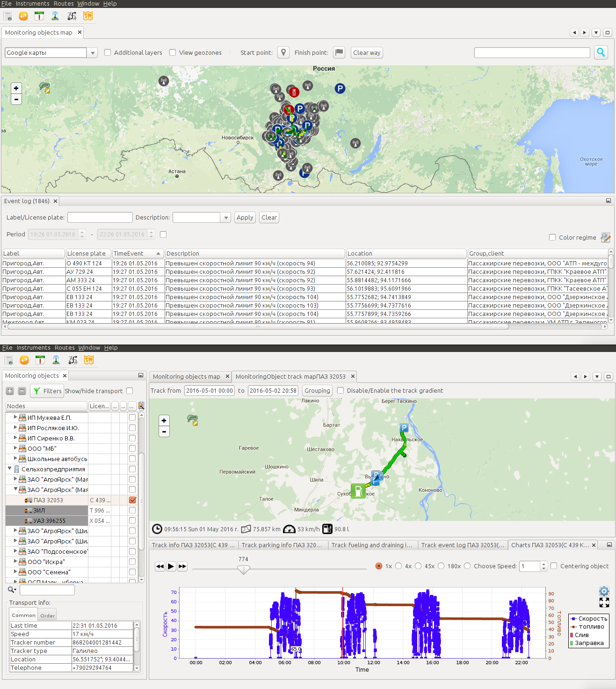Click the blue magnifier search button
Image resolution: width=616 pixels, height=689 pixels.
(601, 52)
